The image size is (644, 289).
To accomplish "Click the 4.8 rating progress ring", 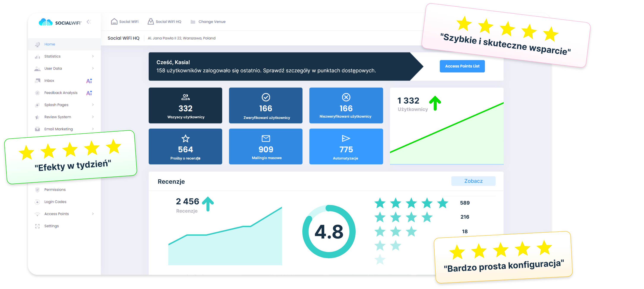I will (329, 231).
